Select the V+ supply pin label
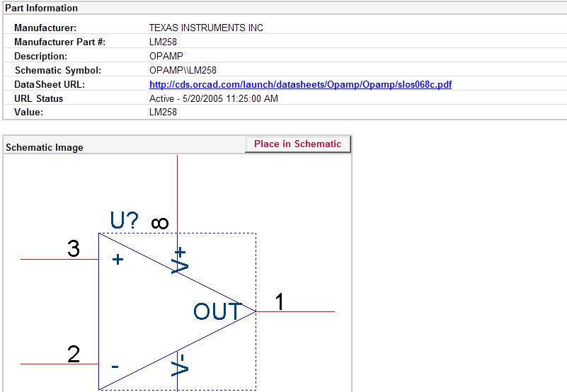The height and width of the screenshot is (392, 567). coord(181,260)
